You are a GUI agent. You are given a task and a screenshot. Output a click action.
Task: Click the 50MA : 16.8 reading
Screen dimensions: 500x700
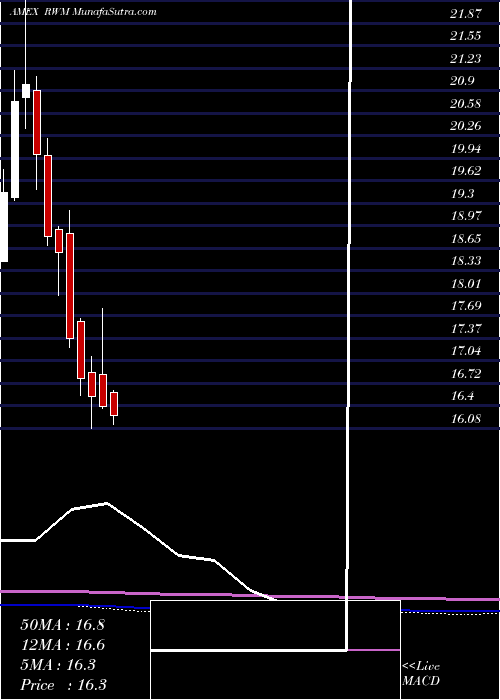tap(62, 625)
